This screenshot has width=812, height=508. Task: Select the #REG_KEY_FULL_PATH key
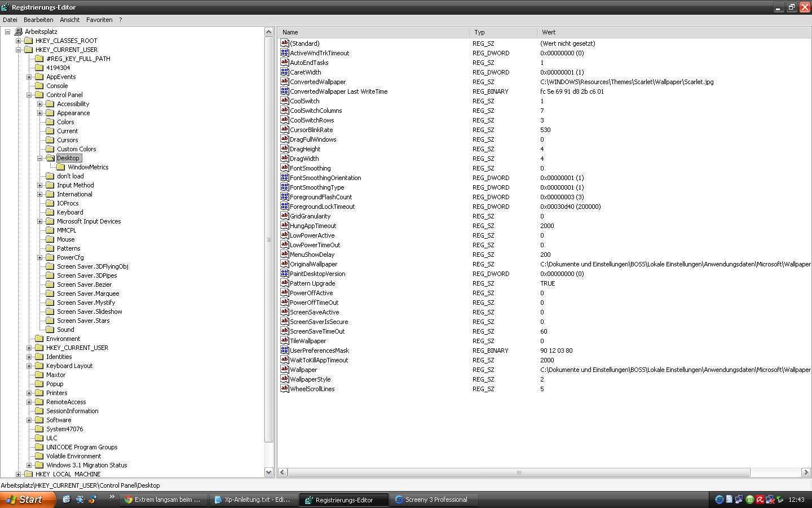pyautogui.click(x=78, y=59)
